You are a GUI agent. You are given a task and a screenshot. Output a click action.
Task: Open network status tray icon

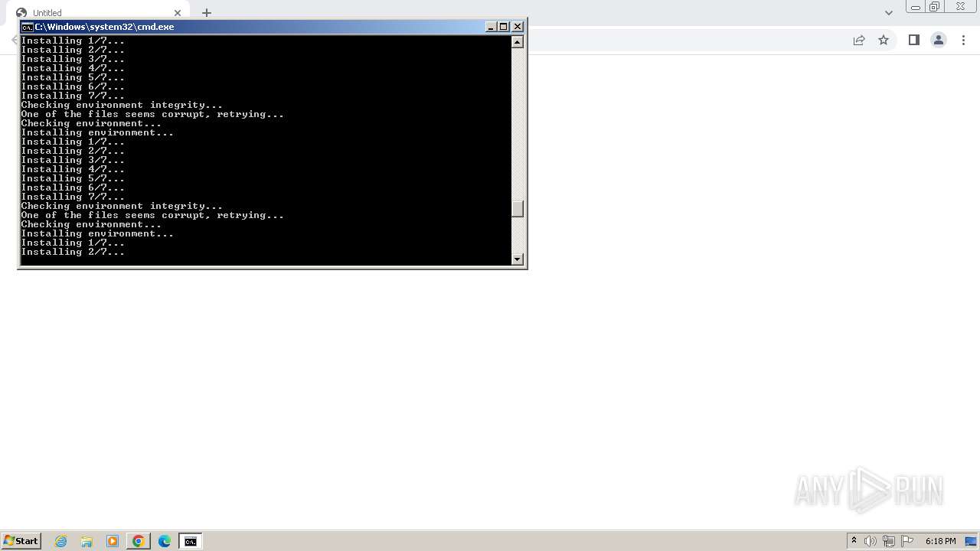click(x=889, y=541)
